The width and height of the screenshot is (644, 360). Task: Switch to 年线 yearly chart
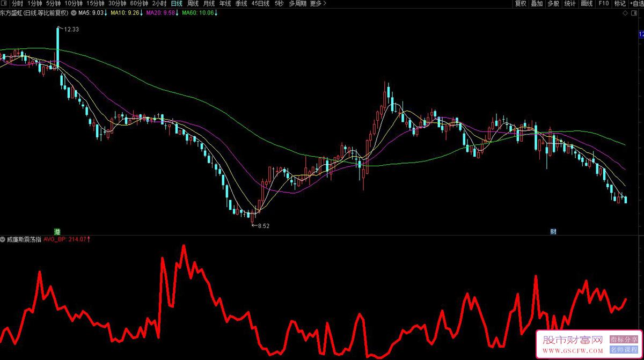[x=225, y=3]
